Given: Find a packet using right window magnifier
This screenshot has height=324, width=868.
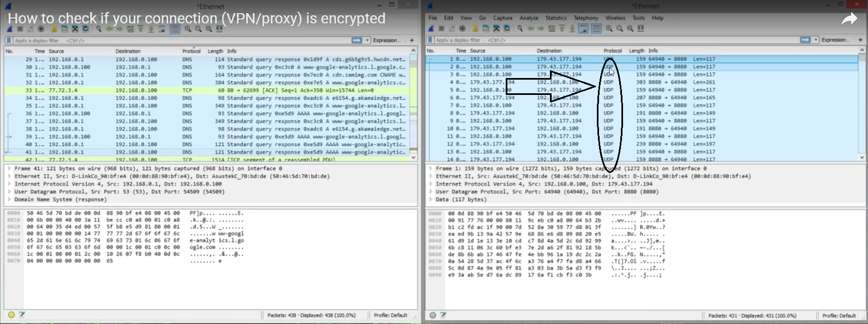Looking at the screenshot, I should (x=520, y=28).
